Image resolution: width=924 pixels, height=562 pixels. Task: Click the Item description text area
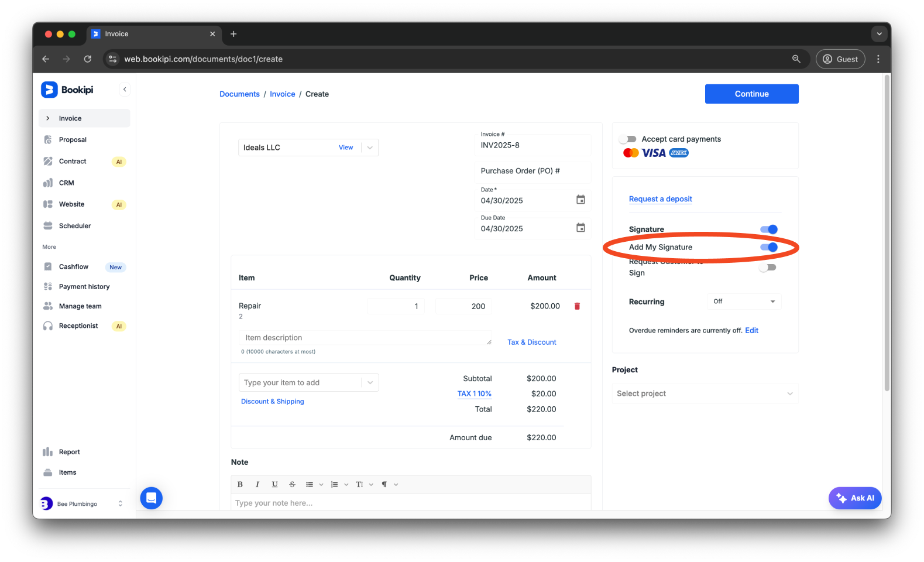coord(366,338)
